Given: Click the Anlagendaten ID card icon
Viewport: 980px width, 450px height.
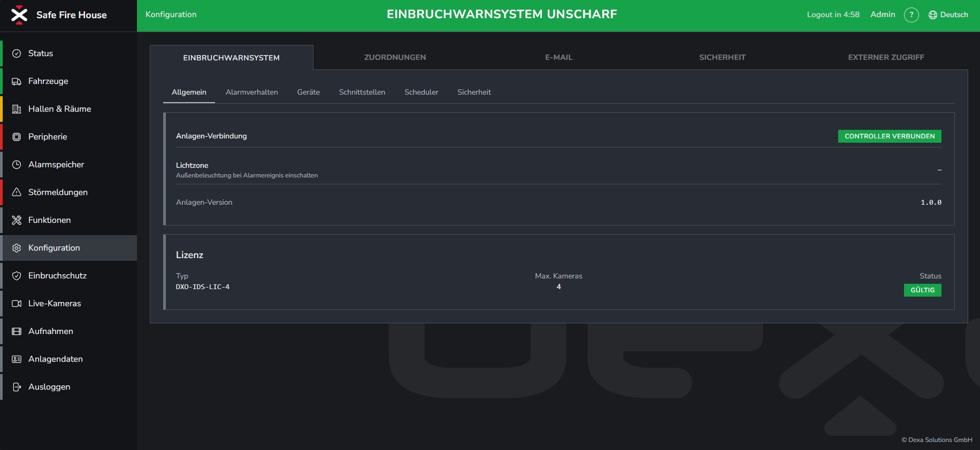Looking at the screenshot, I should [17, 359].
